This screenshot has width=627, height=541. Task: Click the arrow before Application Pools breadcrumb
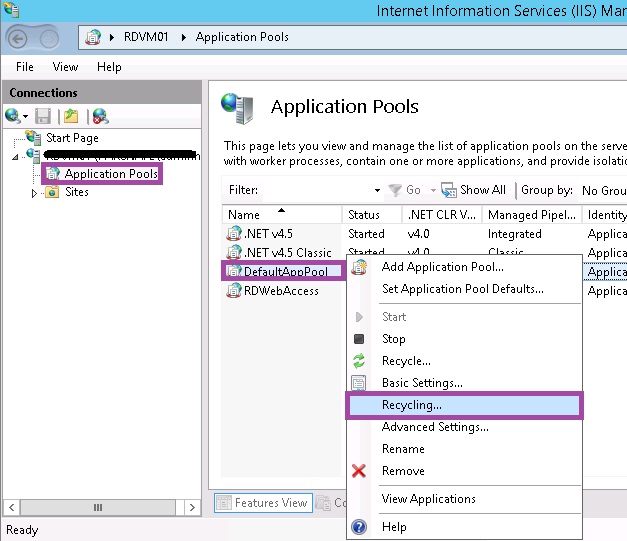click(x=184, y=38)
